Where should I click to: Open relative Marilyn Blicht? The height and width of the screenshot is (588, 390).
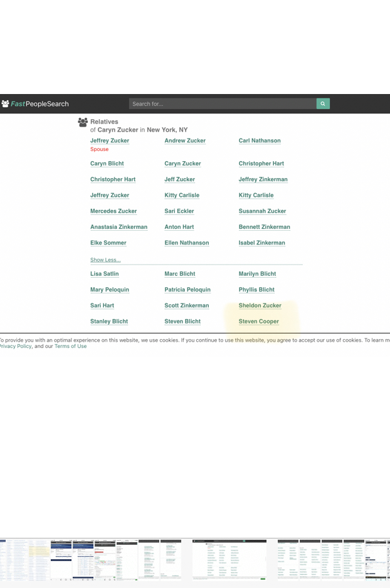tap(257, 274)
